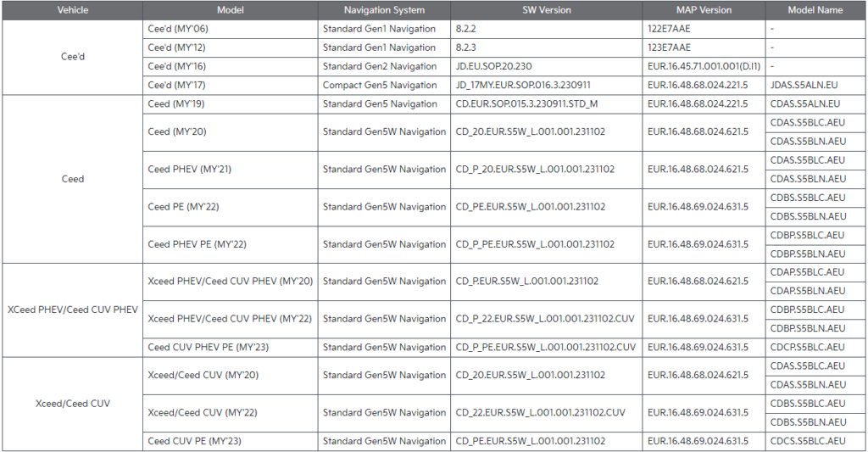This screenshot has height=452, width=868.
Task: Click model name CDCP.S5BLC.AEU
Action: 815,348
